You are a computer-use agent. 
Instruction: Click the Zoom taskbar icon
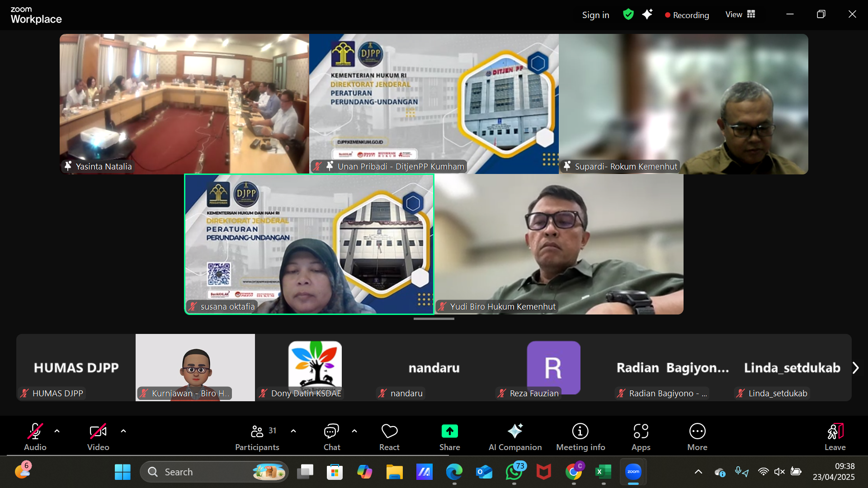click(x=633, y=472)
